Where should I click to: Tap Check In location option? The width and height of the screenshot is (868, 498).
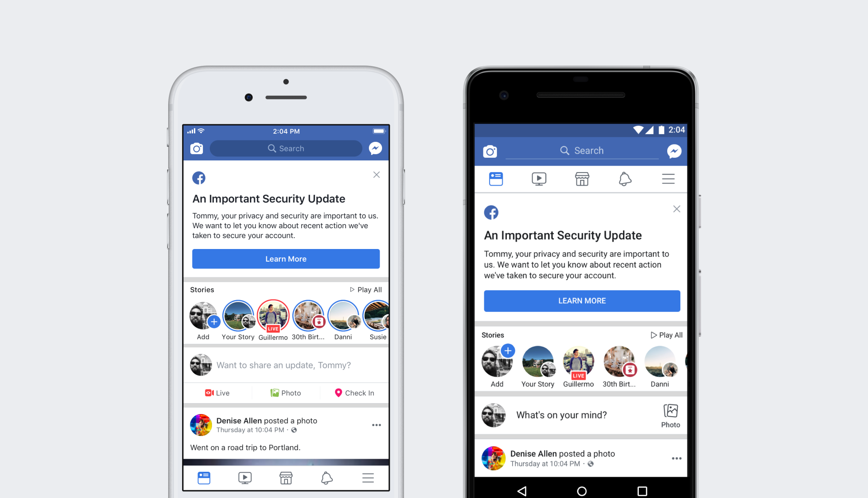353,393
